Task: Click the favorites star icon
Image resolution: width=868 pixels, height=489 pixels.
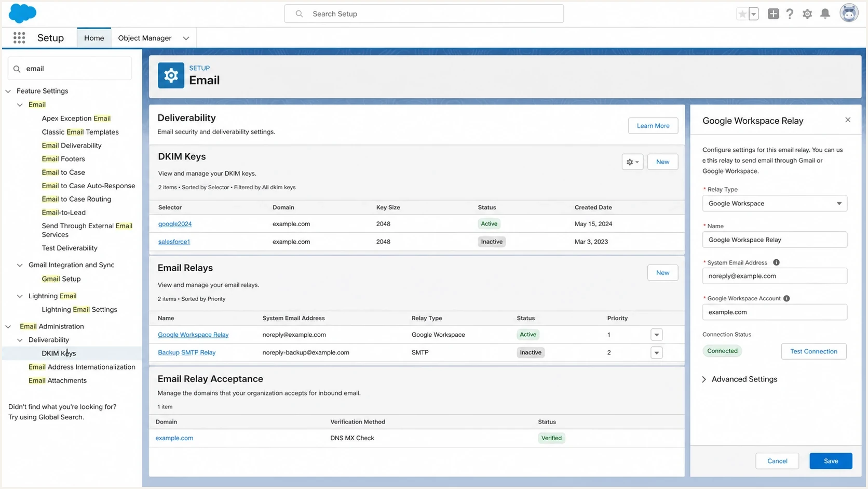Action: (x=742, y=14)
